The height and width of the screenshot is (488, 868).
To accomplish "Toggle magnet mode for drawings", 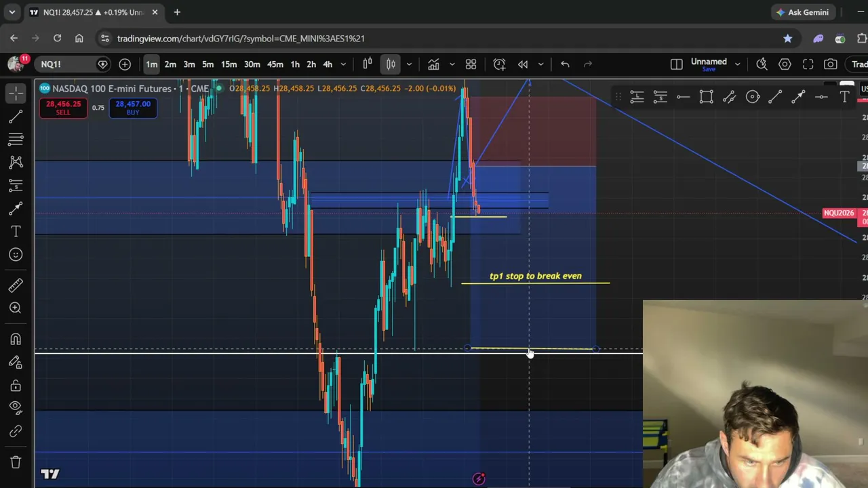I will tap(16, 339).
